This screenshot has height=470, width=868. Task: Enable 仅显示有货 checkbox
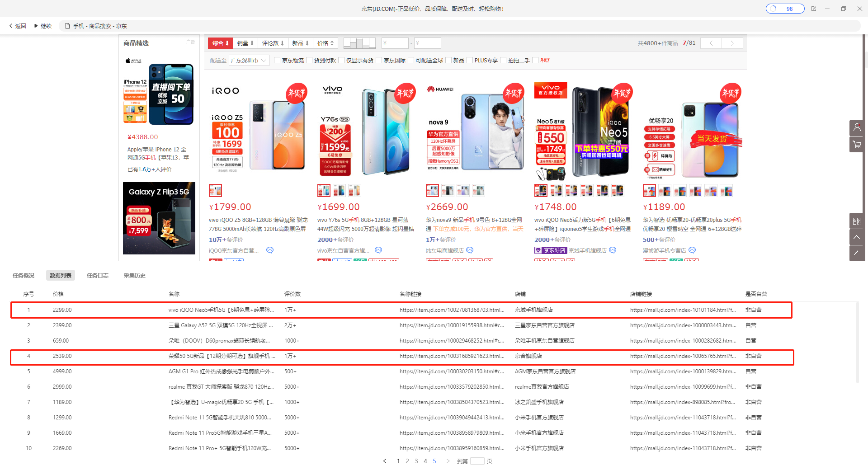(x=341, y=60)
